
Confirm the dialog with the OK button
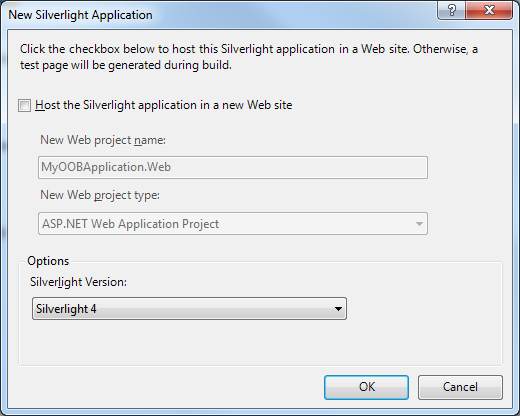point(366,387)
